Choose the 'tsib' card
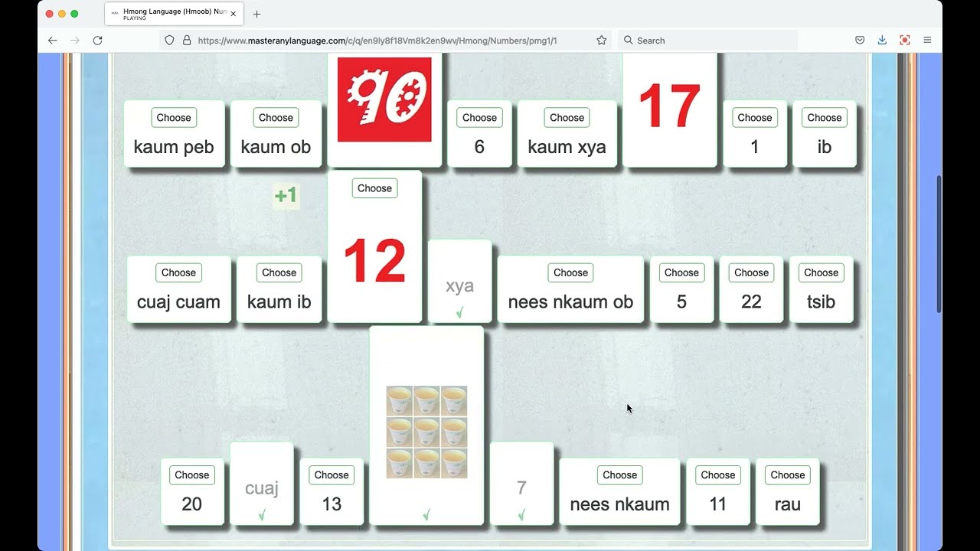Screen dimensions: 980x551 821,272
